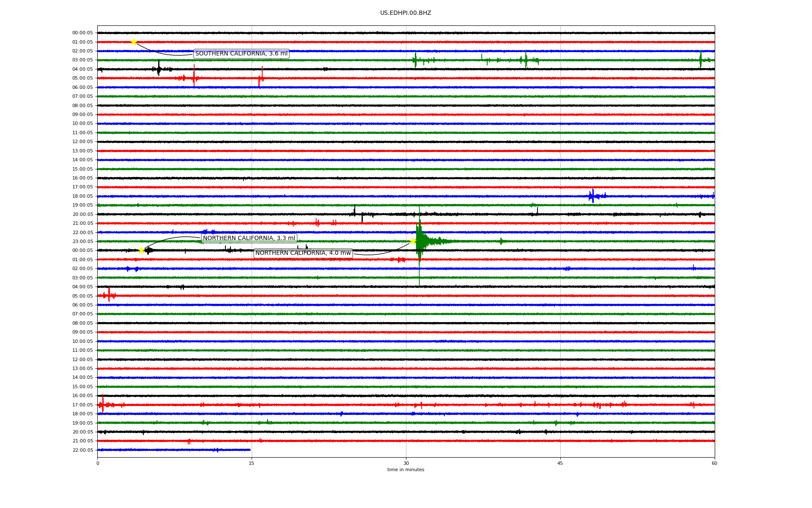Click the first 03:00:05 trace label
Viewport: 812px width, 508px height.
[x=82, y=60]
